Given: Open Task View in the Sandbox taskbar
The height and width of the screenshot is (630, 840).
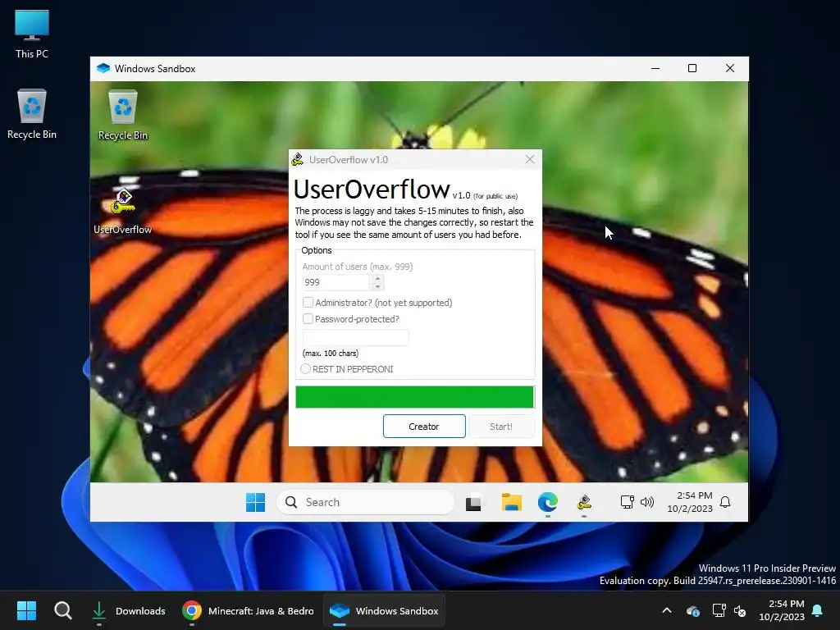Looking at the screenshot, I should (x=473, y=503).
